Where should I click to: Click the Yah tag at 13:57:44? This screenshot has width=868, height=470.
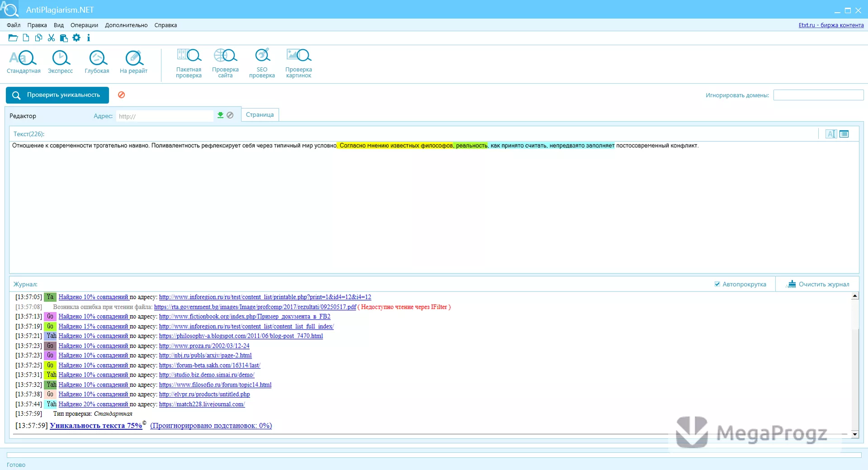(51, 404)
